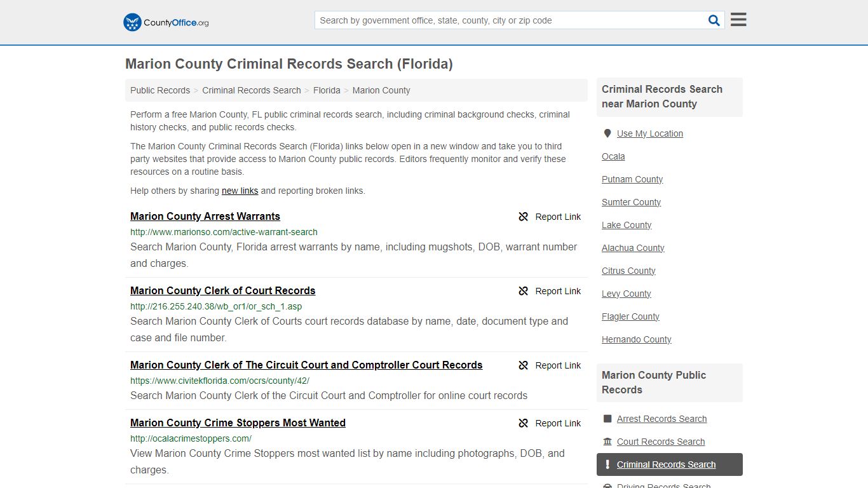868x488 pixels.
Task: Open Levy County link
Action: click(626, 294)
